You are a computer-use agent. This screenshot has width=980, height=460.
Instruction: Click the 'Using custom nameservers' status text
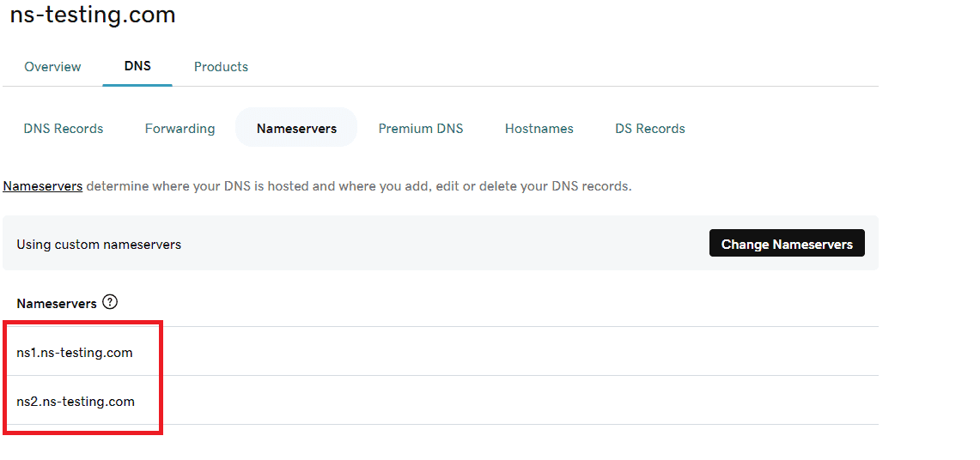(99, 245)
